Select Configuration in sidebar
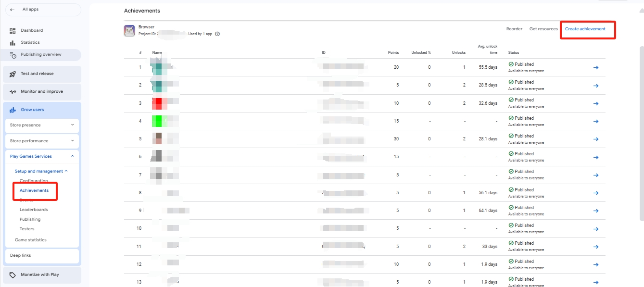 [34, 181]
